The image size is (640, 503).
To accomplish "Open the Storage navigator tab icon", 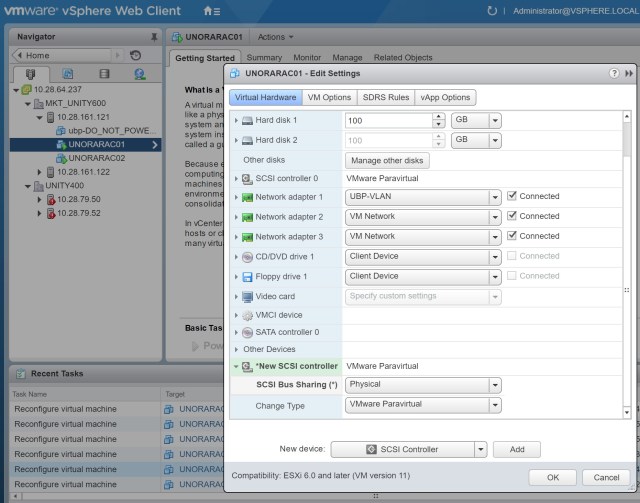I will pyautogui.click(x=103, y=74).
